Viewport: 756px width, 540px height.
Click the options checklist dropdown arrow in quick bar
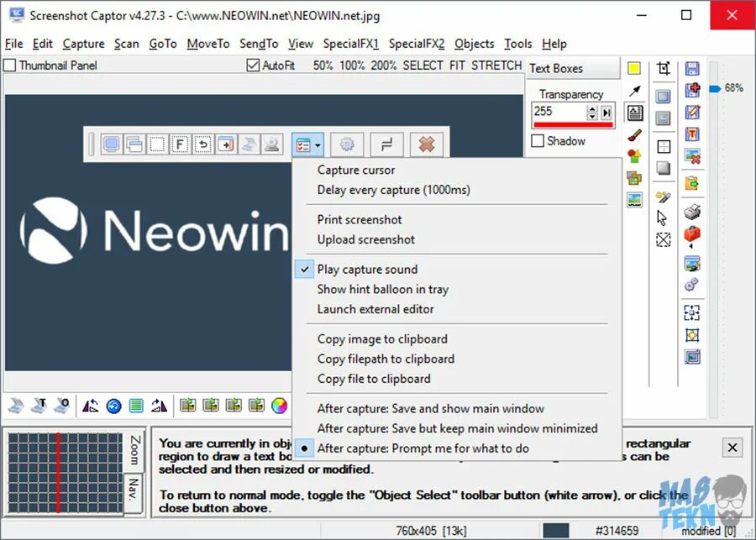pos(318,144)
